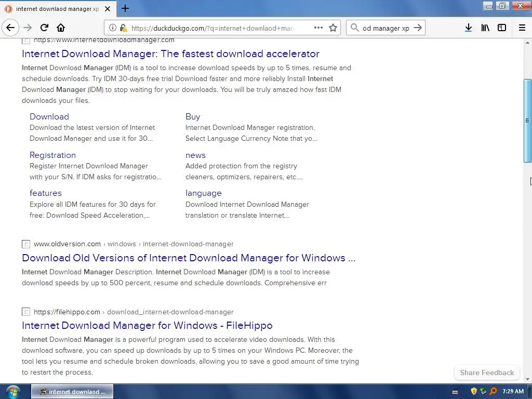Click the oldversion.com result favicon

[26, 244]
